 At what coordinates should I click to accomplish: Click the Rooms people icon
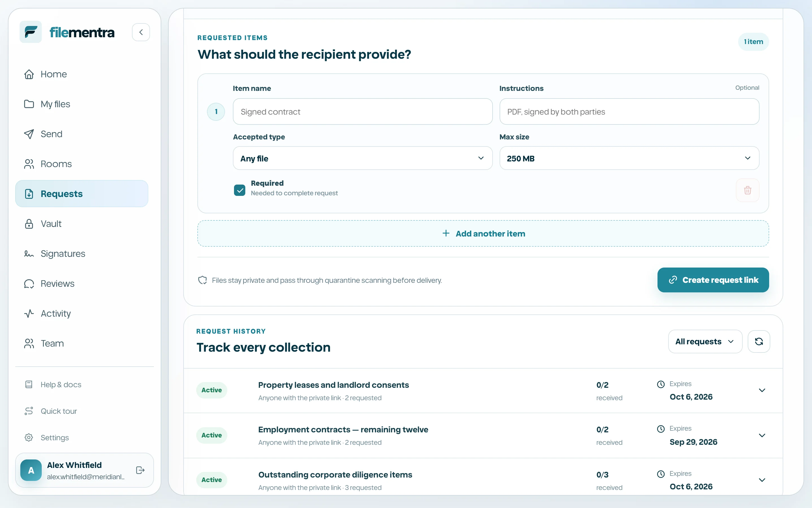[x=29, y=164]
